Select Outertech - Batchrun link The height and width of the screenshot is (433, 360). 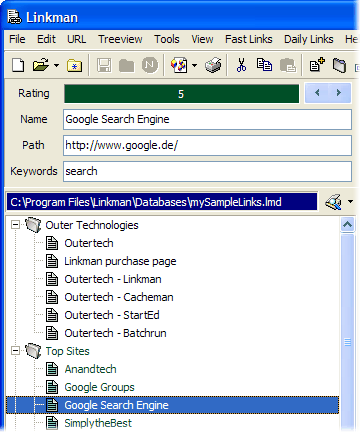pos(115,333)
